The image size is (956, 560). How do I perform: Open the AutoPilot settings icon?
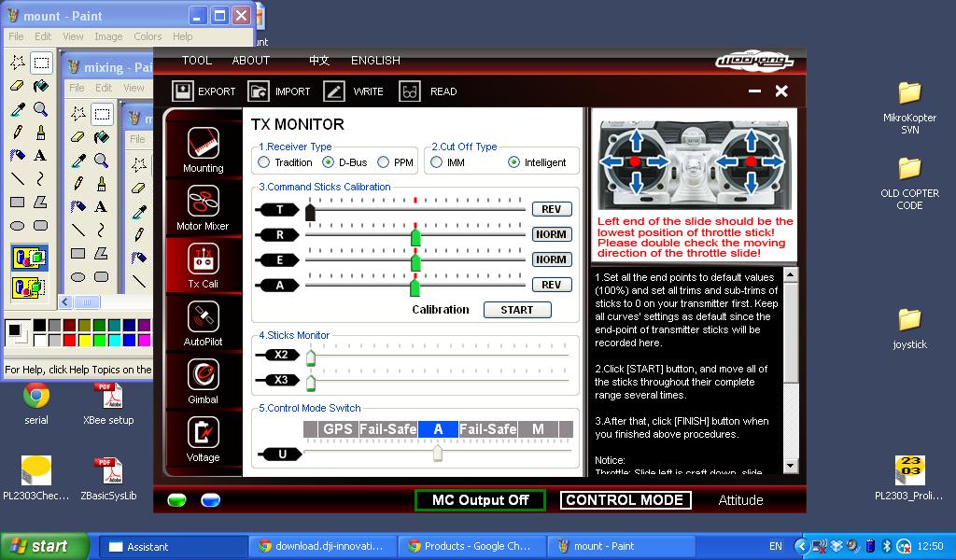click(x=203, y=317)
